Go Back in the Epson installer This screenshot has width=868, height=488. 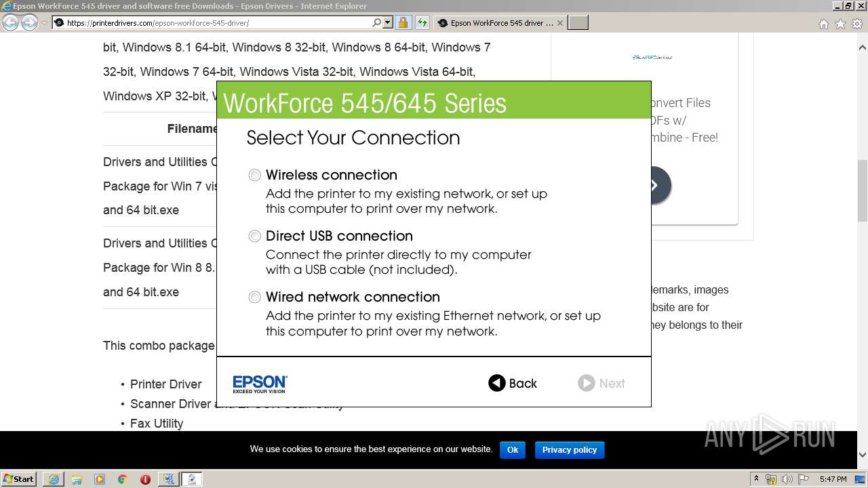tap(513, 384)
